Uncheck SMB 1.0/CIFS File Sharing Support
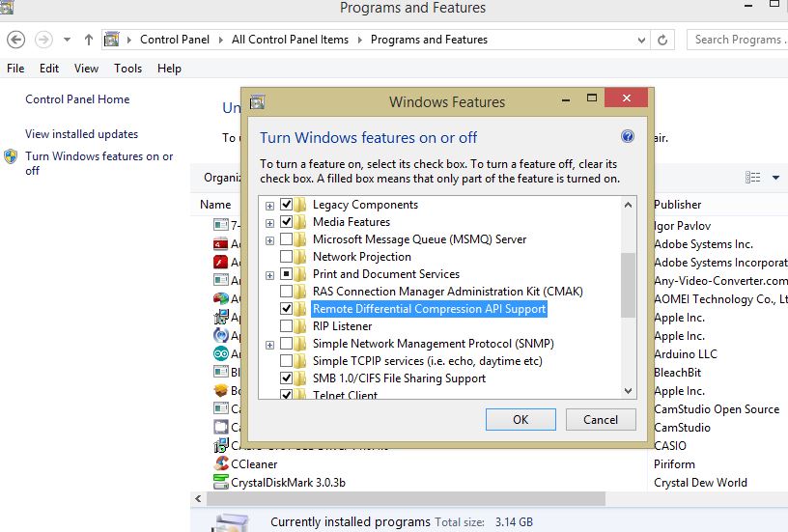This screenshot has width=788, height=532. coord(287,378)
